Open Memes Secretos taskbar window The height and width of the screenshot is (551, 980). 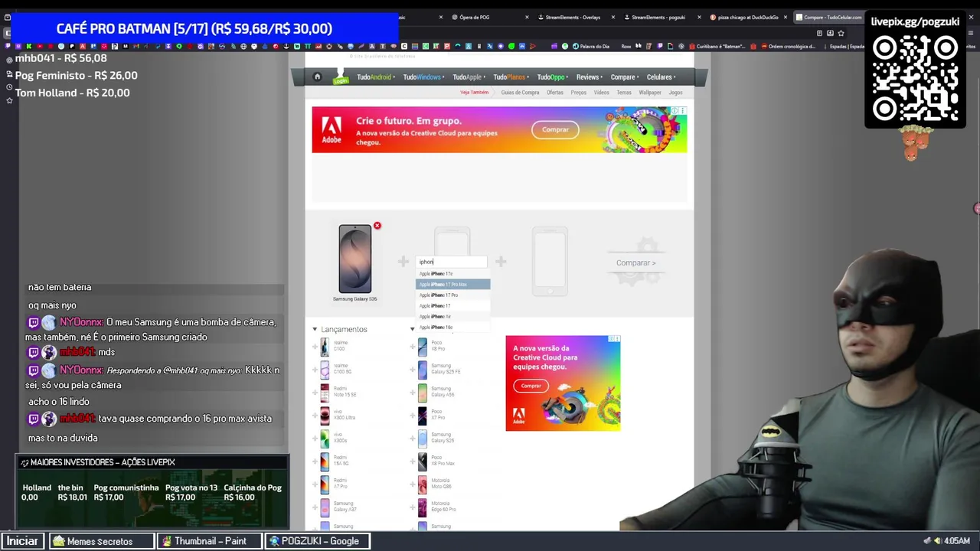click(x=101, y=541)
